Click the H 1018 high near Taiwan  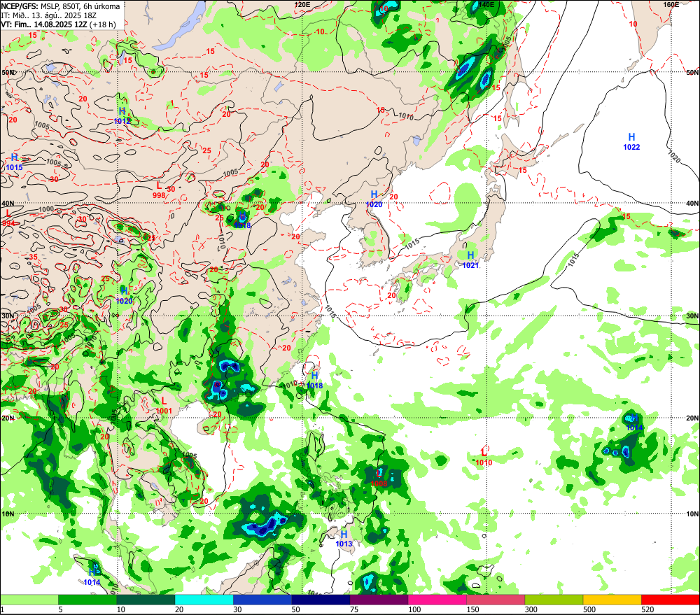pos(315,380)
